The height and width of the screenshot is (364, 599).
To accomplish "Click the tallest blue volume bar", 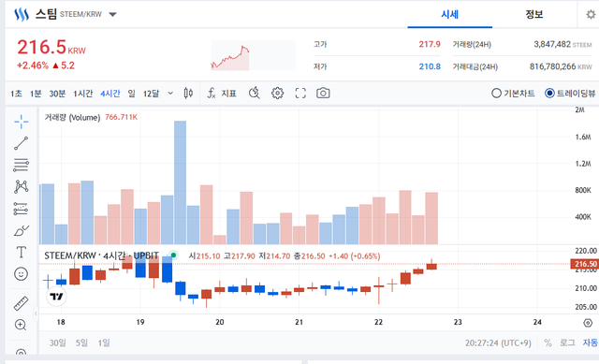I will tap(181, 182).
